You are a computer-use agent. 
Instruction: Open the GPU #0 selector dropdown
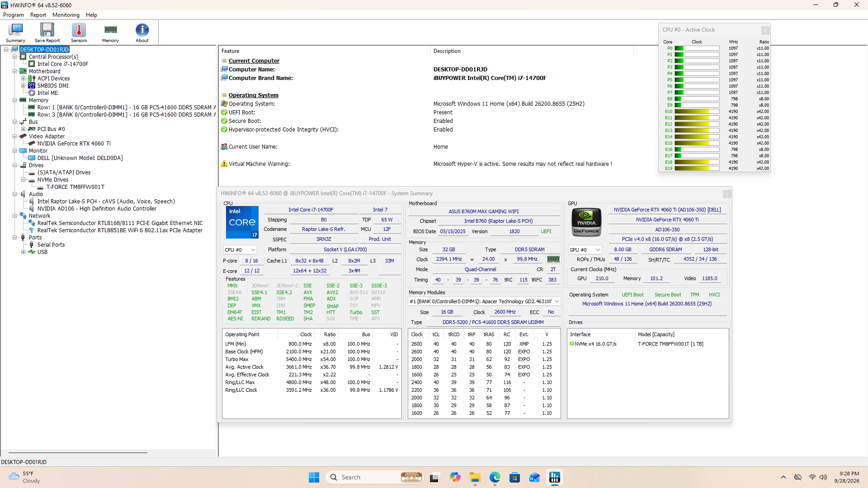tap(585, 249)
